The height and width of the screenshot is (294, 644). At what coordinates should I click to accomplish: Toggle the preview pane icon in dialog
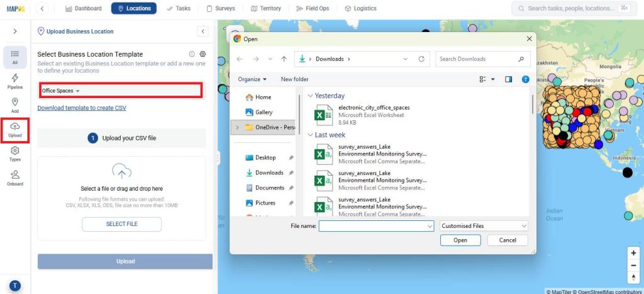pyautogui.click(x=508, y=79)
